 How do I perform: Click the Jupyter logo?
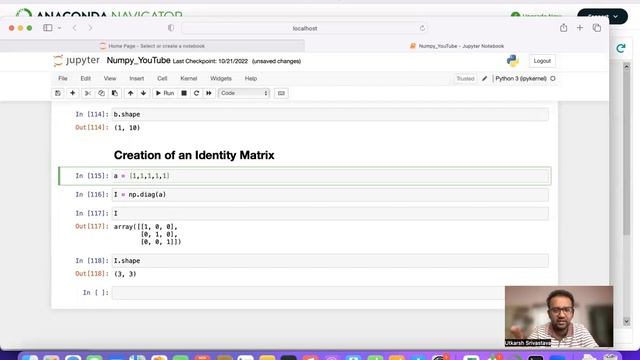coord(76,60)
